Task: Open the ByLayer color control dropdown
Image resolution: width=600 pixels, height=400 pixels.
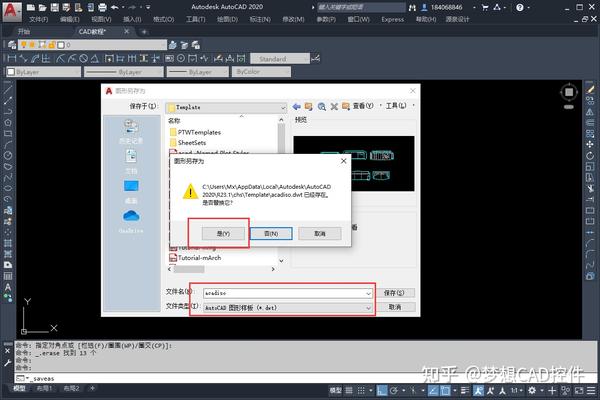Action: coord(43,72)
